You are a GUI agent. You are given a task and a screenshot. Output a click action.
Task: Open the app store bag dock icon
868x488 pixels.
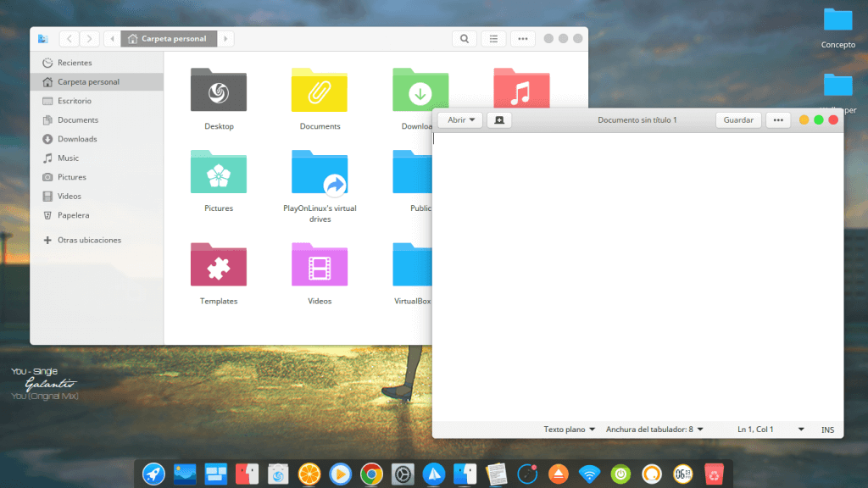click(278, 474)
